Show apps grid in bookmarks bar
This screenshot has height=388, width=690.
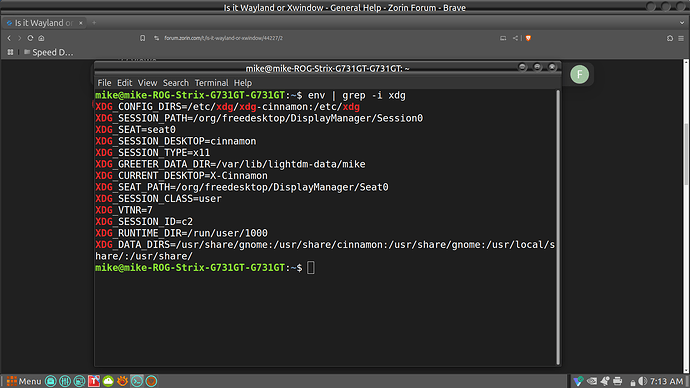(10, 52)
